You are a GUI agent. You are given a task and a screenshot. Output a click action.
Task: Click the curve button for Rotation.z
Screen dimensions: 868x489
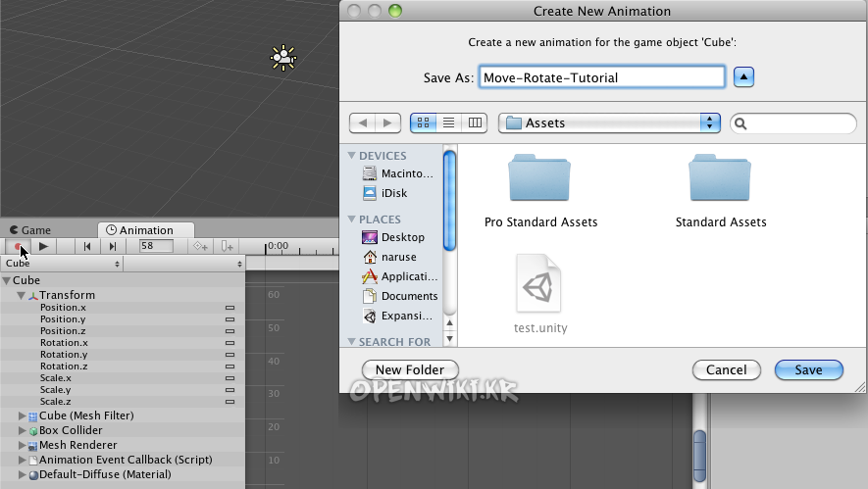pyautogui.click(x=230, y=367)
